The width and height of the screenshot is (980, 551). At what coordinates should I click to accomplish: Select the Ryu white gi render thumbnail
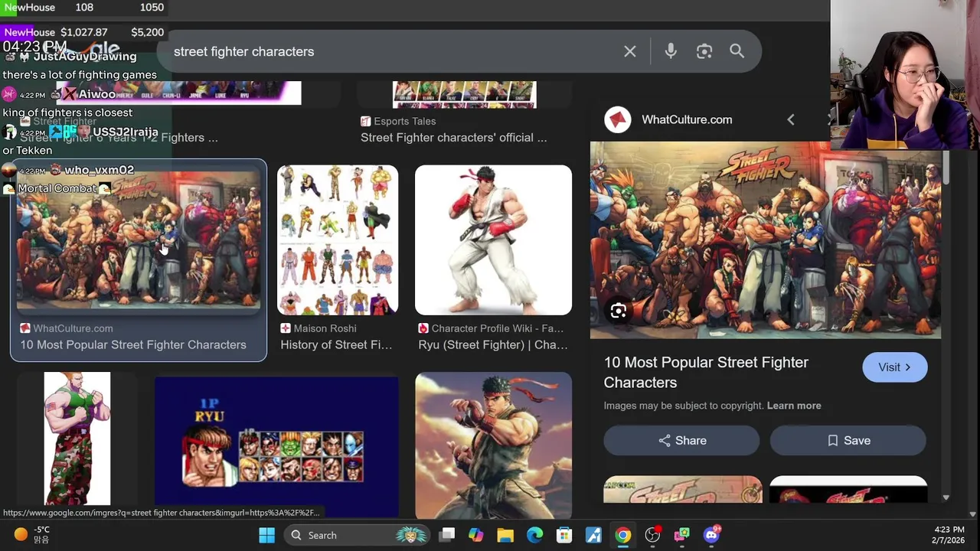[x=493, y=240]
